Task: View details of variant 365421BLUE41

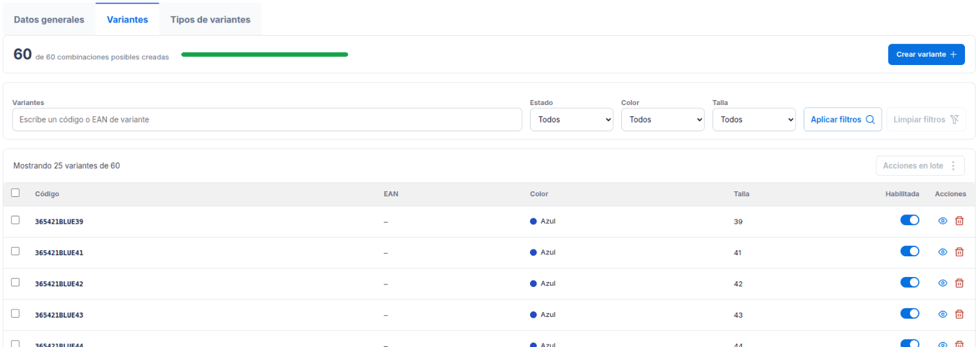Action: (x=942, y=252)
